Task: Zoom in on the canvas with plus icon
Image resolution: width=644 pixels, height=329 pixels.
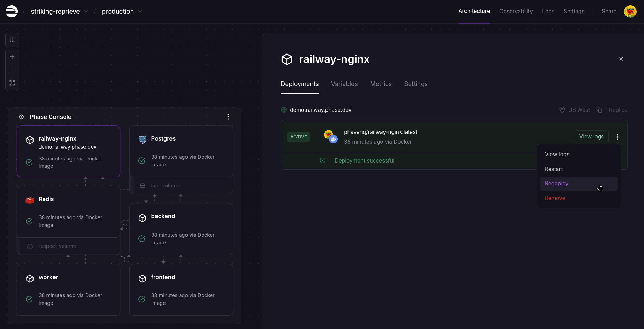Action: click(x=12, y=56)
